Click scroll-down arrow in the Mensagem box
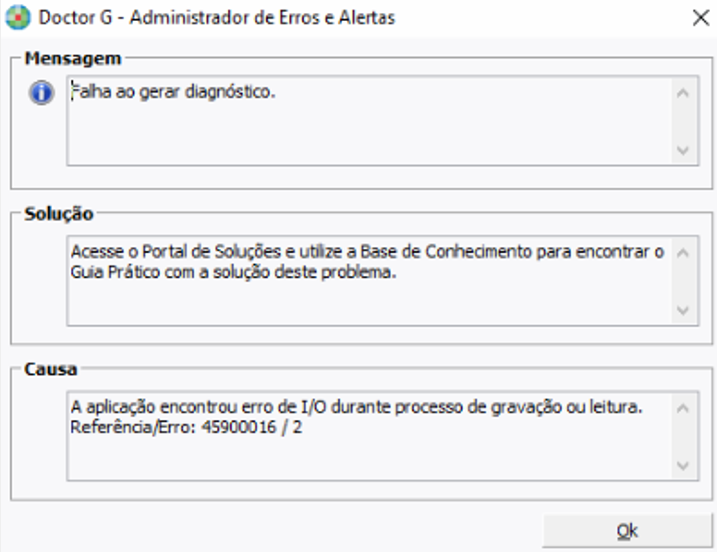This screenshot has height=552, width=717. [x=683, y=150]
